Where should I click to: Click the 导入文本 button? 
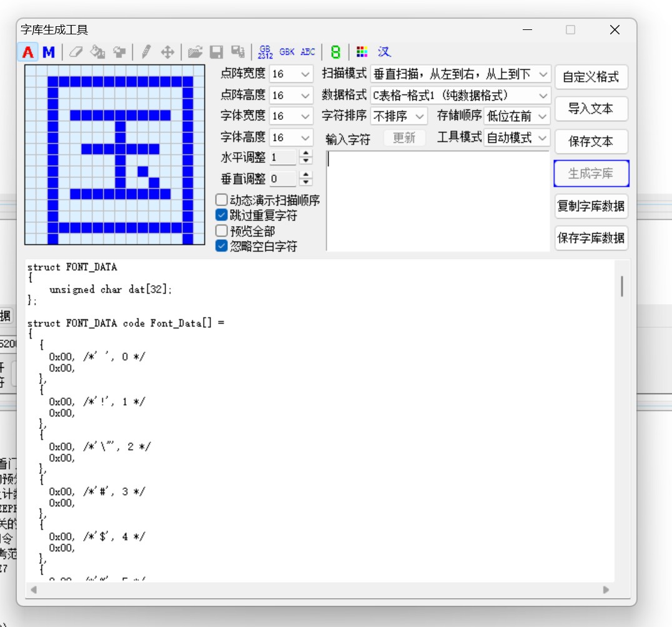click(x=590, y=109)
